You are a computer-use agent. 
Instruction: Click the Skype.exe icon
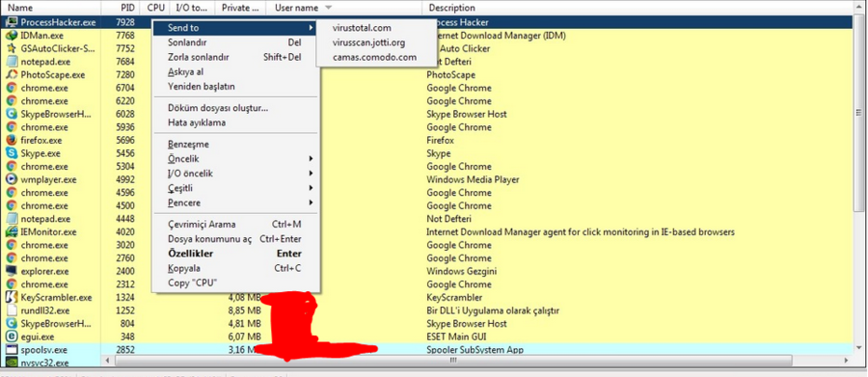pyautogui.click(x=11, y=153)
